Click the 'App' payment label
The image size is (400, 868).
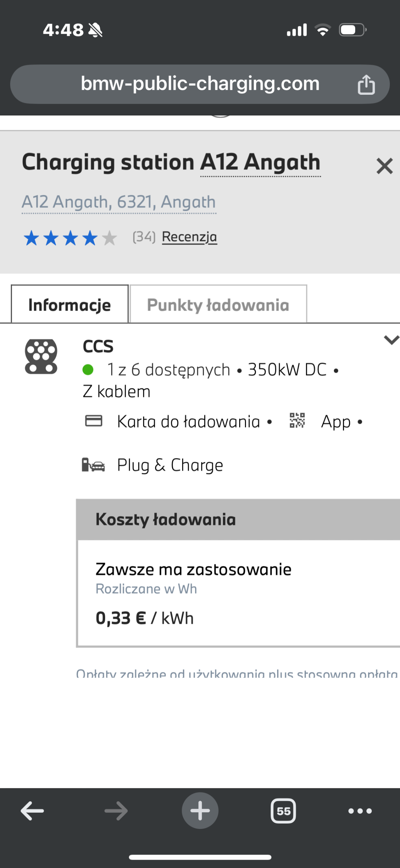click(x=336, y=422)
